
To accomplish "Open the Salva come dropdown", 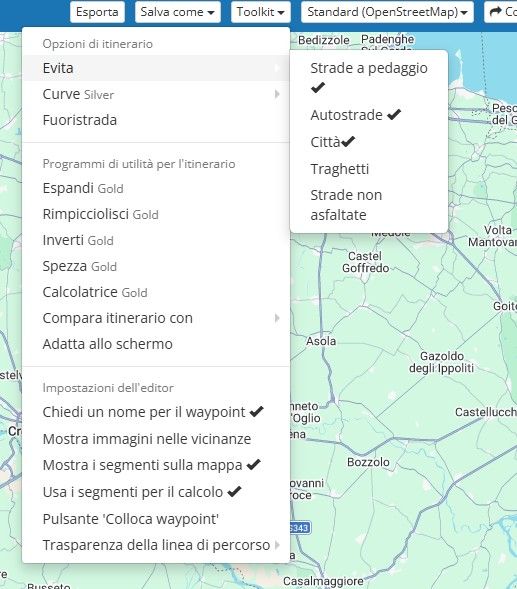I will click(178, 12).
